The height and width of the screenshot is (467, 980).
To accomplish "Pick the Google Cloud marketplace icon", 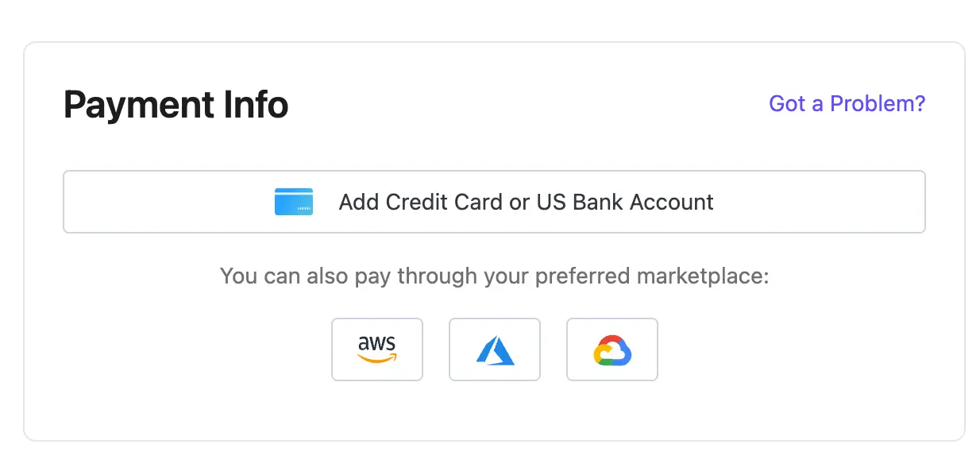I will [x=612, y=350].
